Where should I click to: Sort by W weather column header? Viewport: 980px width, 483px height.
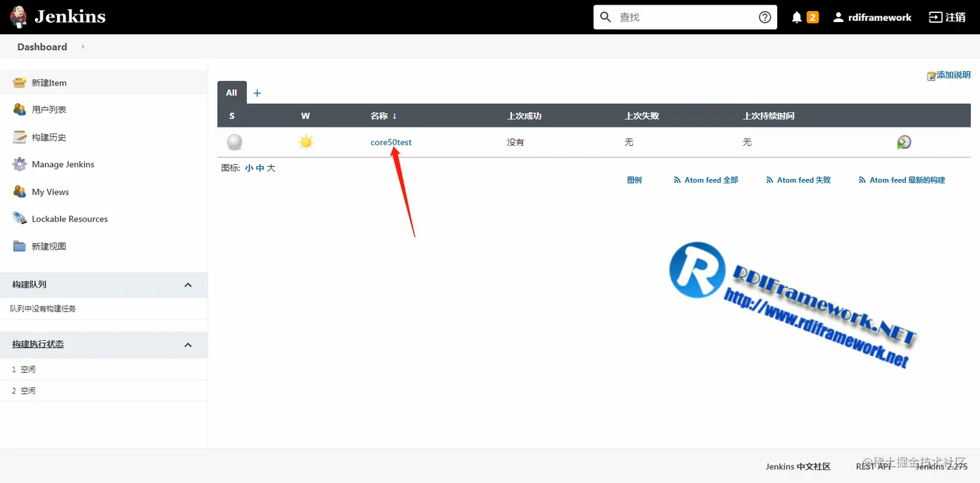[x=305, y=116]
